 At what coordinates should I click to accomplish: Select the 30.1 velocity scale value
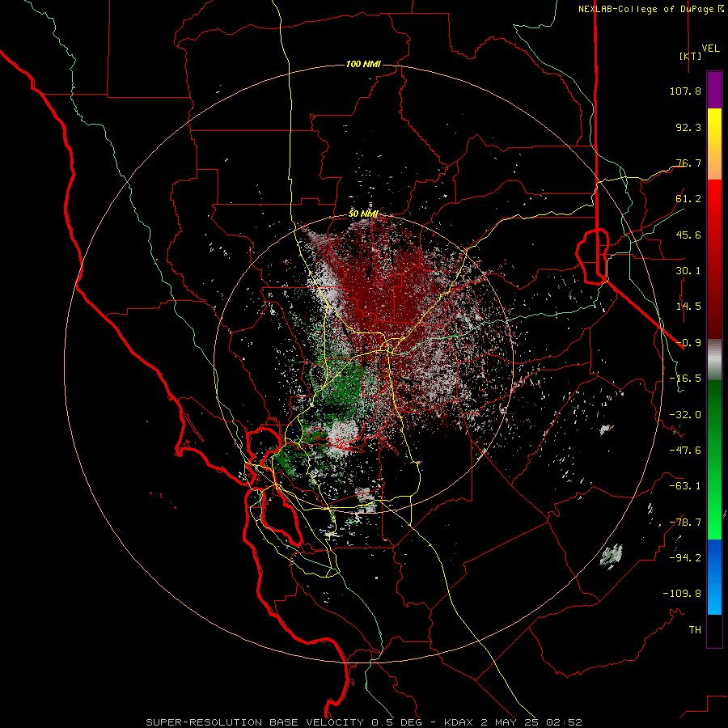click(688, 271)
